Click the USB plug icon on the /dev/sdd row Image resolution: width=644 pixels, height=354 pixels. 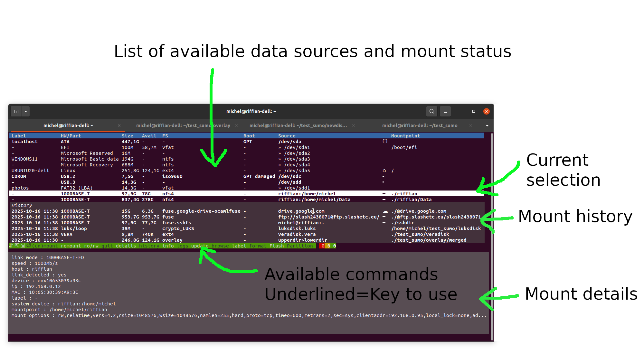pyautogui.click(x=384, y=182)
